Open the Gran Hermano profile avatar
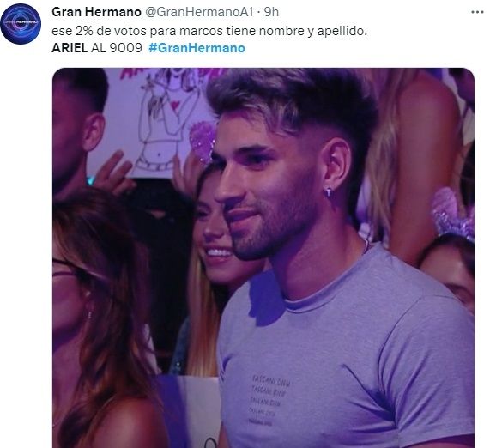 pos(21,24)
